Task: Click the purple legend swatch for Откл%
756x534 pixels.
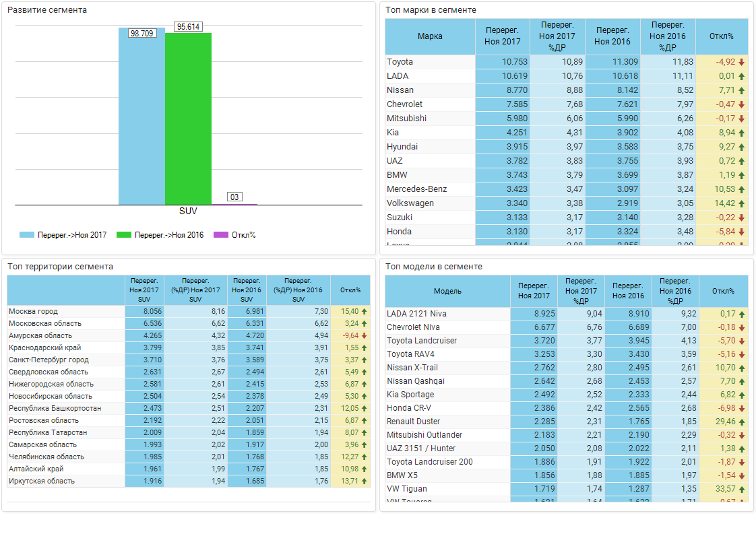Action: (221, 235)
